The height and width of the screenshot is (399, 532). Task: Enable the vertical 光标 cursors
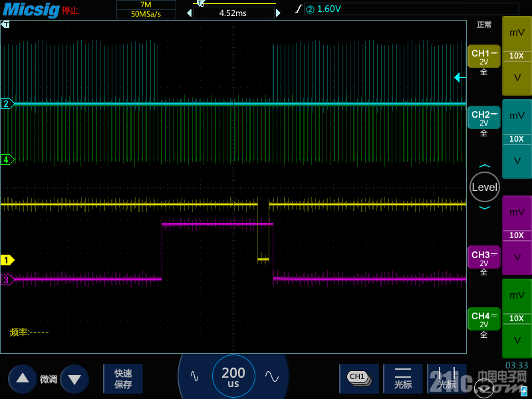(x=446, y=378)
